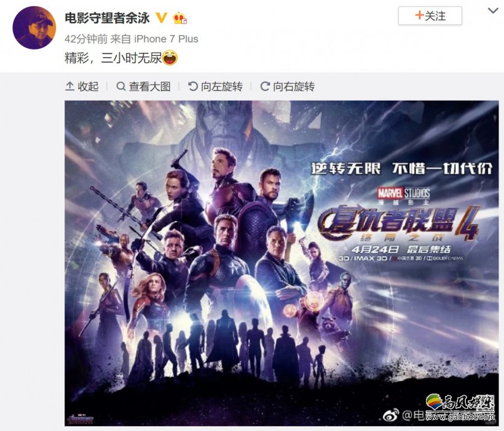The height and width of the screenshot is (431, 504).
Task: Click the Weibo watermark logo on poster
Action: coord(391,415)
